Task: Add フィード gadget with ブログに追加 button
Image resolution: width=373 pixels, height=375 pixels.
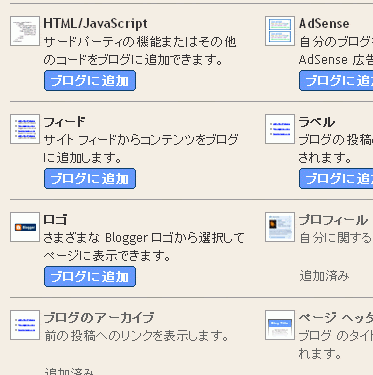Action: click(x=90, y=178)
